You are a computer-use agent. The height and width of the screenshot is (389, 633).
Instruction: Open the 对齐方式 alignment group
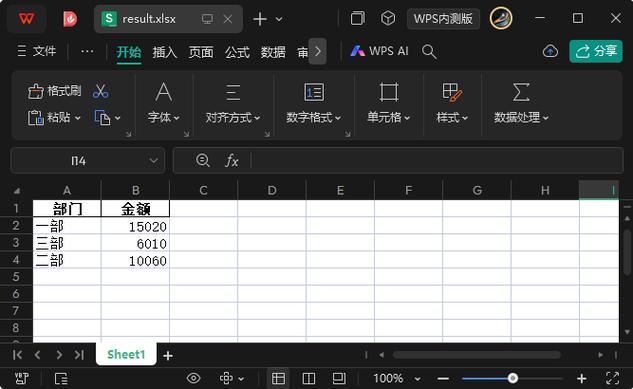pos(233,103)
